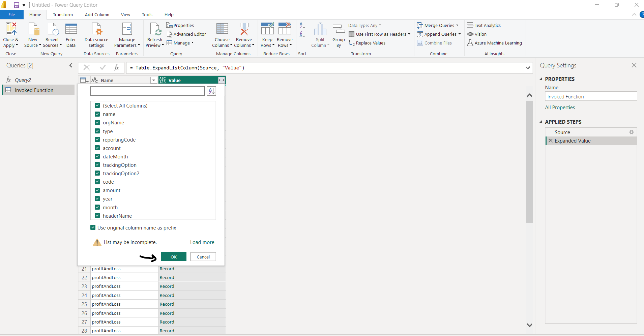Screen dimensions: 644x336
Task: Uncheck the orgName column checkbox
Action: 97,123
